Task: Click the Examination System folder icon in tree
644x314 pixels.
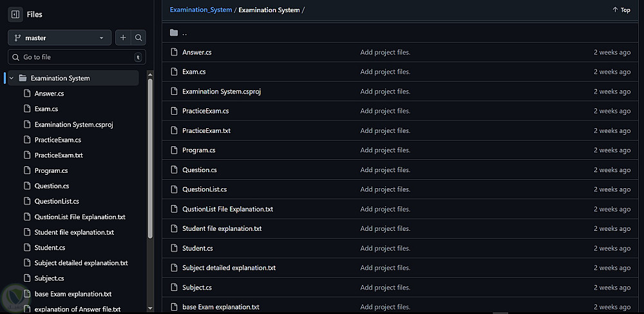Action: [23, 78]
